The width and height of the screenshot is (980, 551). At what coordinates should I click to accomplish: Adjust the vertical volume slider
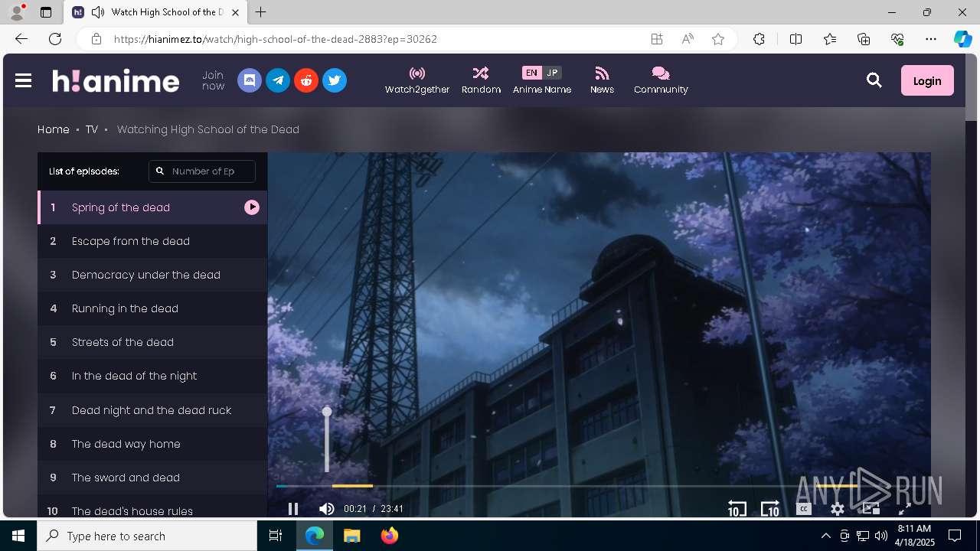[327, 441]
